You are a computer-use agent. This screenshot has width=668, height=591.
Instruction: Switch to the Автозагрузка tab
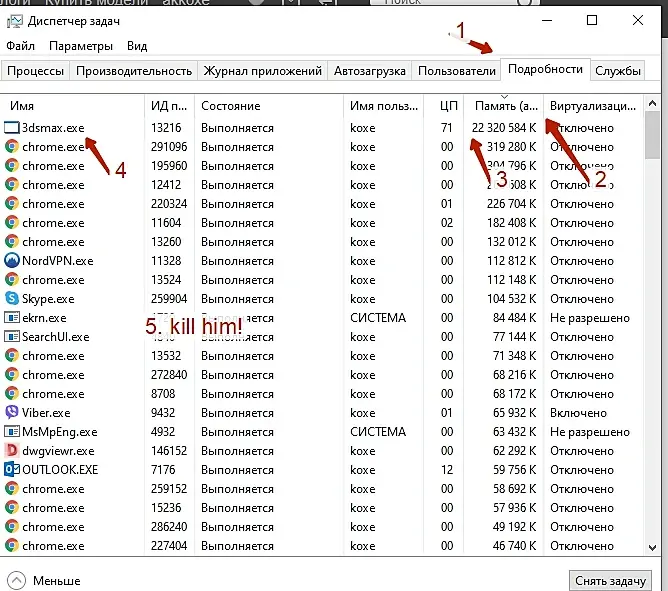(369, 71)
